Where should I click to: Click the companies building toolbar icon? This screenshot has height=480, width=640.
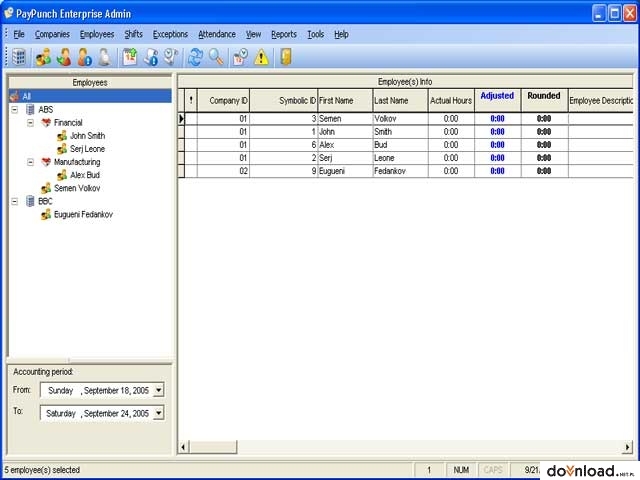pyautogui.click(x=19, y=57)
